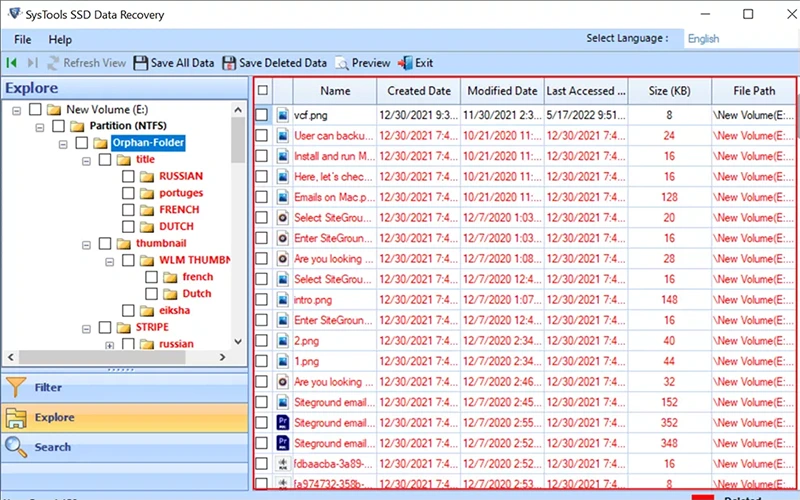Open the Help menu
The height and width of the screenshot is (500, 800).
click(60, 40)
